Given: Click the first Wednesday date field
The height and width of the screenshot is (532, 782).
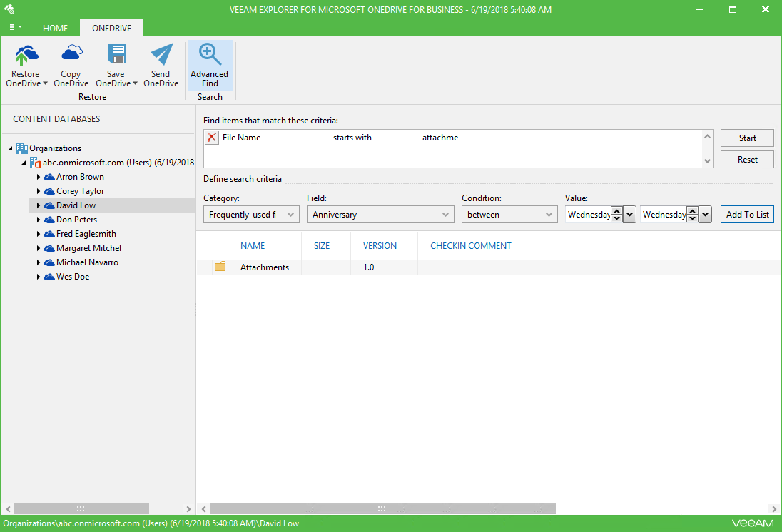Looking at the screenshot, I should (x=589, y=215).
